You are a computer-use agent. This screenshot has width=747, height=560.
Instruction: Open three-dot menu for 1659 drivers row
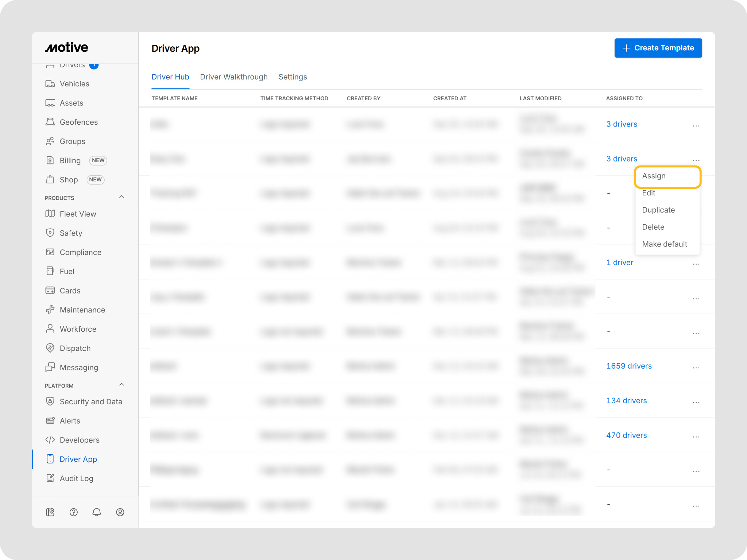click(x=696, y=367)
